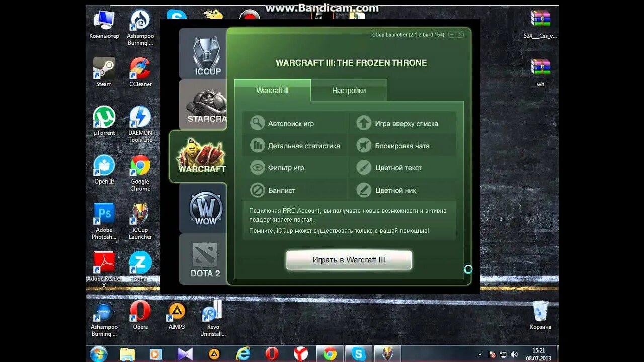The height and width of the screenshot is (362, 644).
Task: Select the Warcraft section in launcher sidebar
Action: pyautogui.click(x=199, y=156)
